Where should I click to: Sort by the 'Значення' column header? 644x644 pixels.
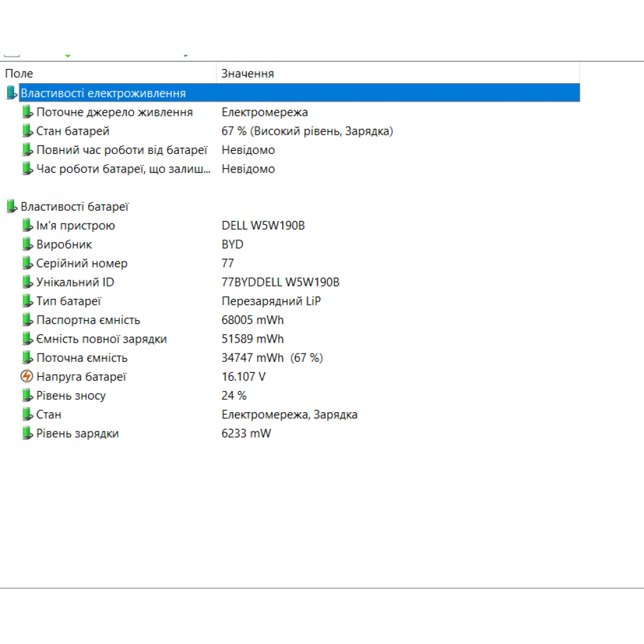[248, 73]
